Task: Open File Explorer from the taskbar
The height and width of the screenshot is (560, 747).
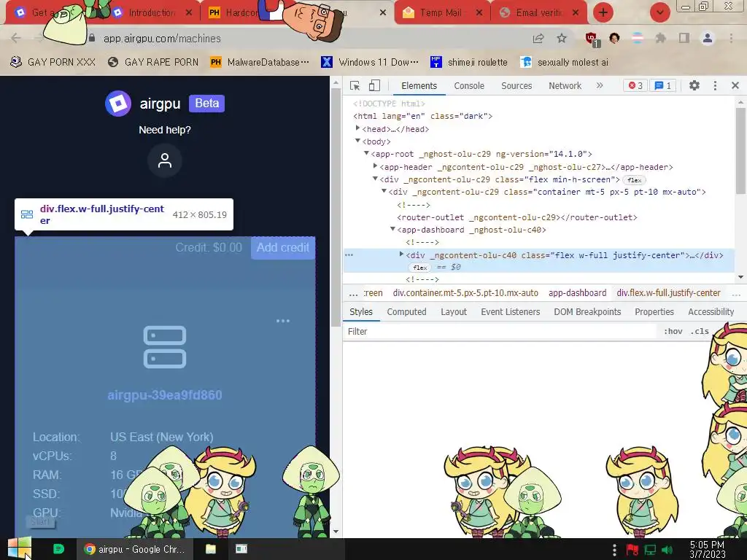Action: [x=211, y=549]
